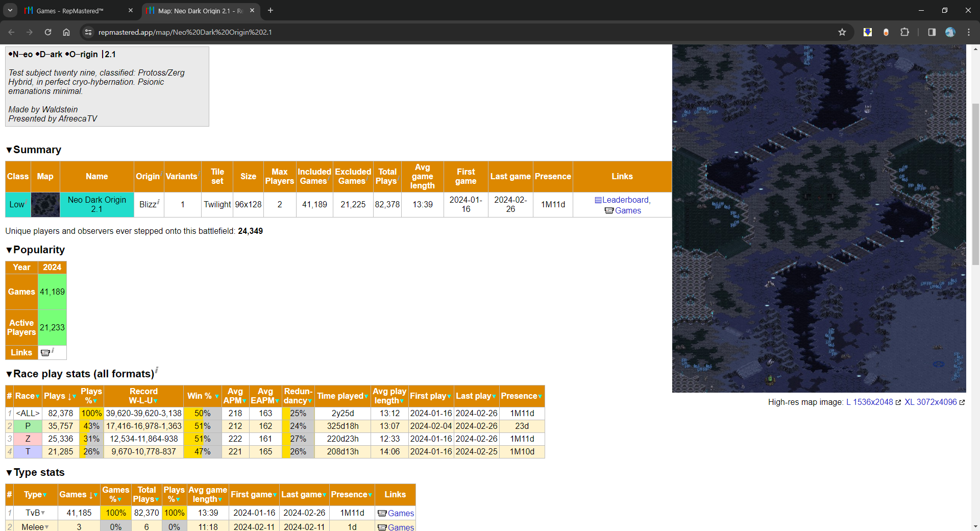Open the Chrome three-dot menu
Viewport: 980px width, 531px height.
(969, 32)
